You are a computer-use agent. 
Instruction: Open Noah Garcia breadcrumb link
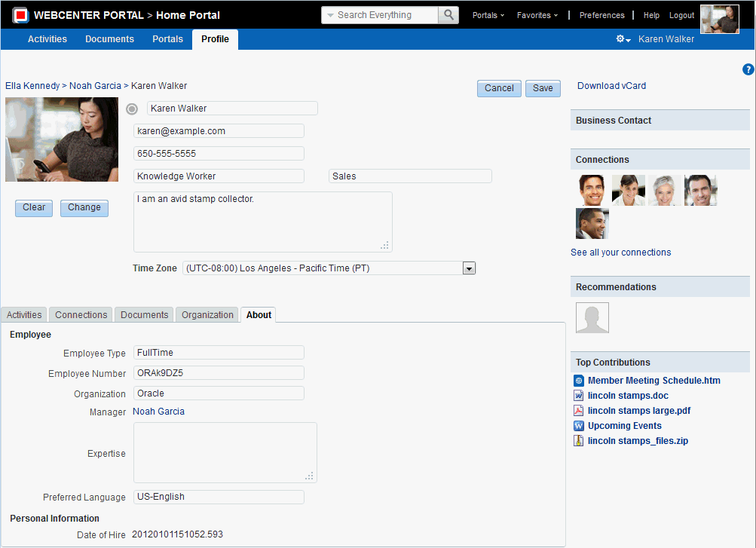(x=95, y=86)
